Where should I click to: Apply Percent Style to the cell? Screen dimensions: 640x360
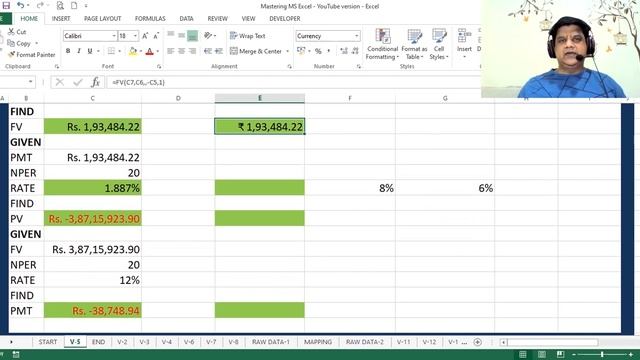coord(318,51)
